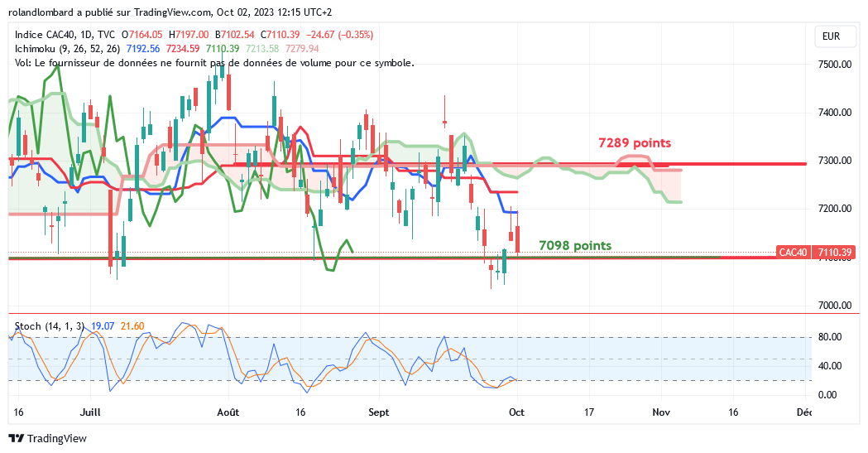Click the 7289 points annotation

tap(635, 143)
